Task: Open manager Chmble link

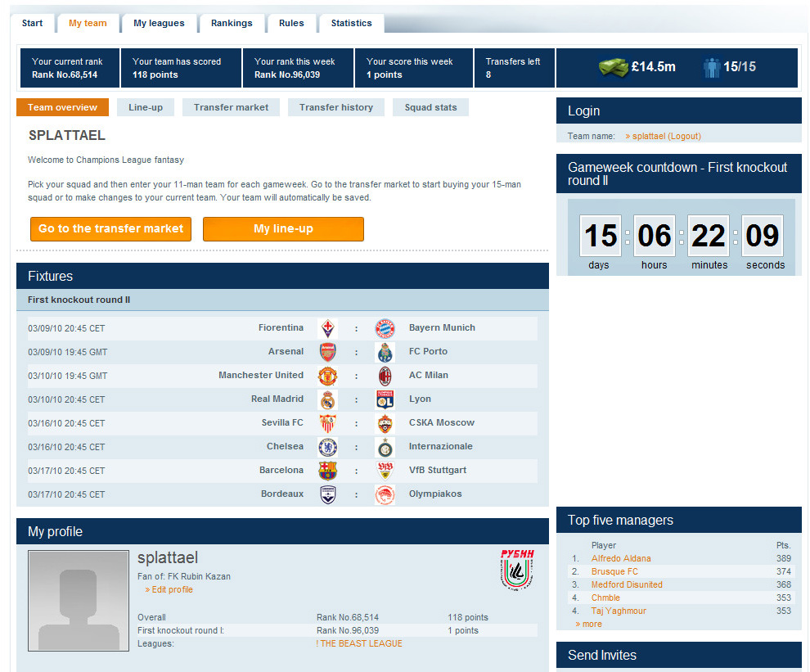Action: [605, 598]
